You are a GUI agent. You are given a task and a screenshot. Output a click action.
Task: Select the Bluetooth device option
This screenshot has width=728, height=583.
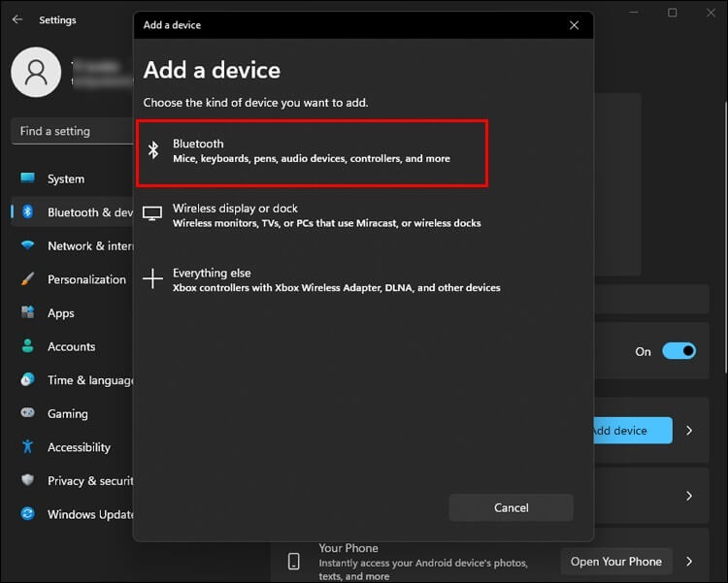[312, 153]
